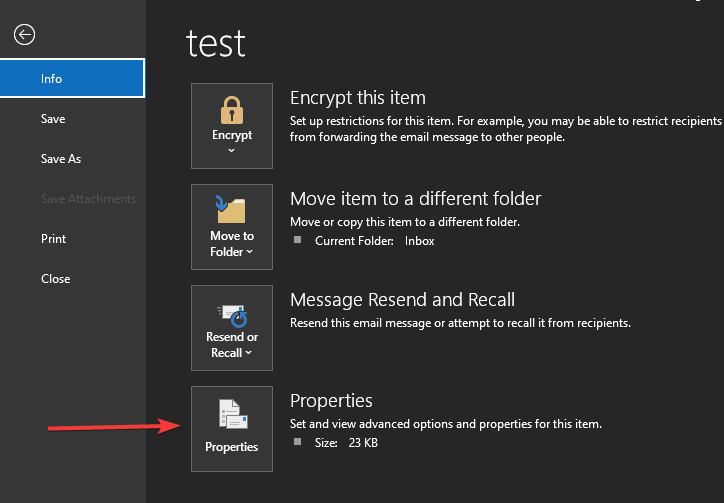The width and height of the screenshot is (724, 503).
Task: Click 'Move item to a different folder' heading
Action: [x=415, y=199]
